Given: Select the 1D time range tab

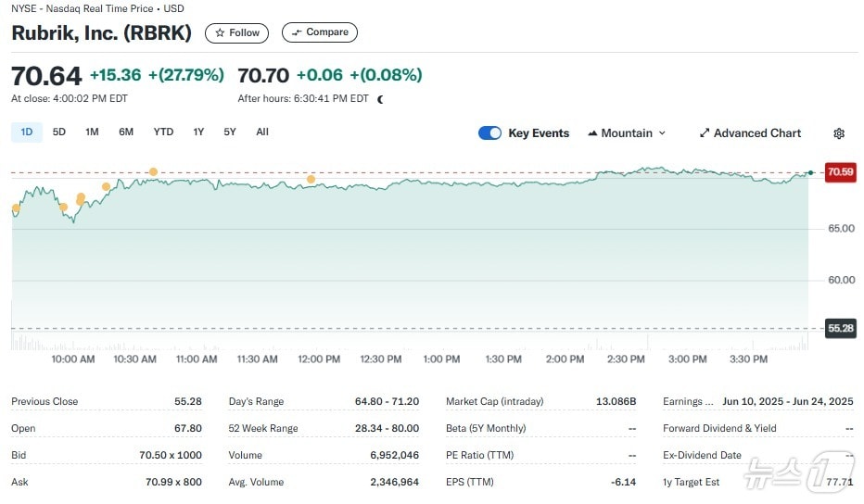Looking at the screenshot, I should (x=27, y=132).
